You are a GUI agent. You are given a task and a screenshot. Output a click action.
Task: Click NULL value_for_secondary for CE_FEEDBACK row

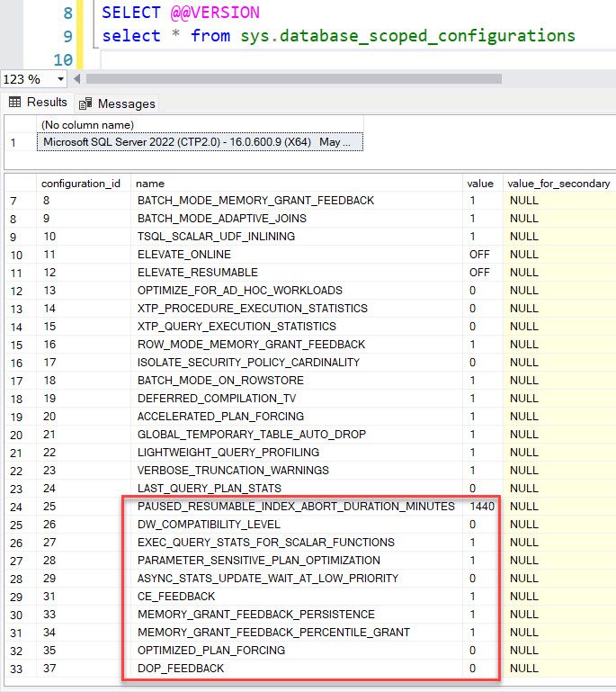pos(559,597)
